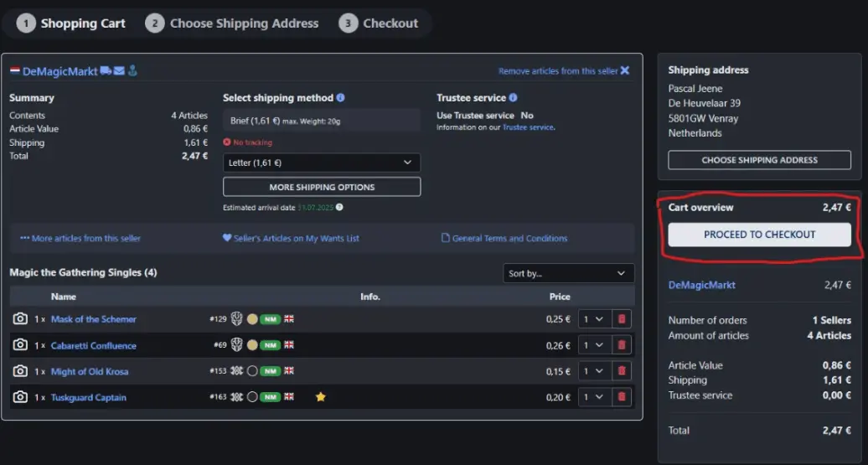The image size is (868, 465).
Task: Go to the Checkout step tab
Action: point(379,23)
